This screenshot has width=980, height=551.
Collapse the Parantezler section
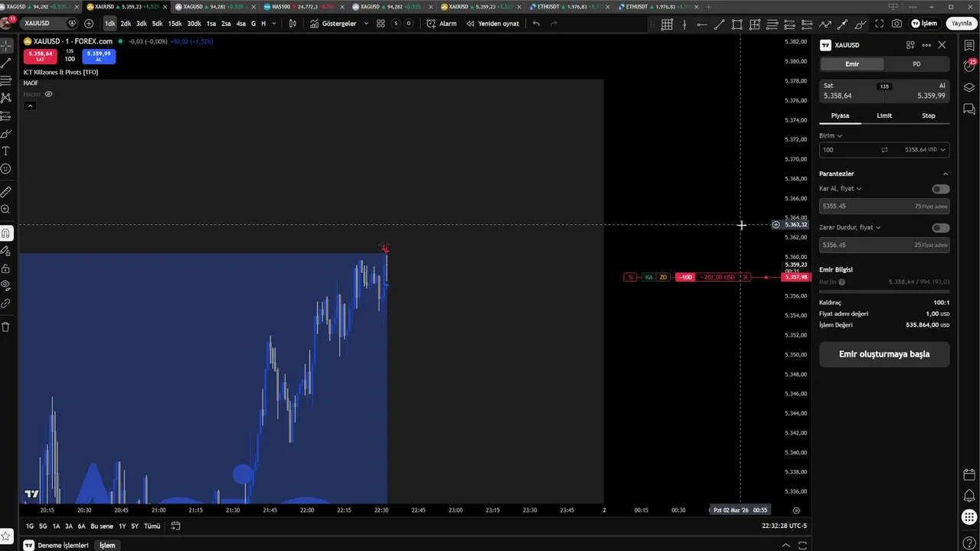point(945,174)
